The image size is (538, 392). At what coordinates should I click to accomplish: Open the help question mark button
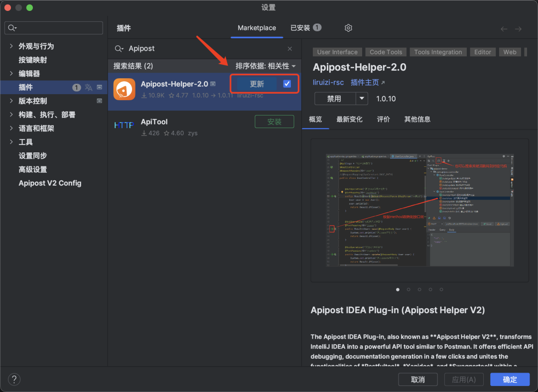[x=14, y=380]
